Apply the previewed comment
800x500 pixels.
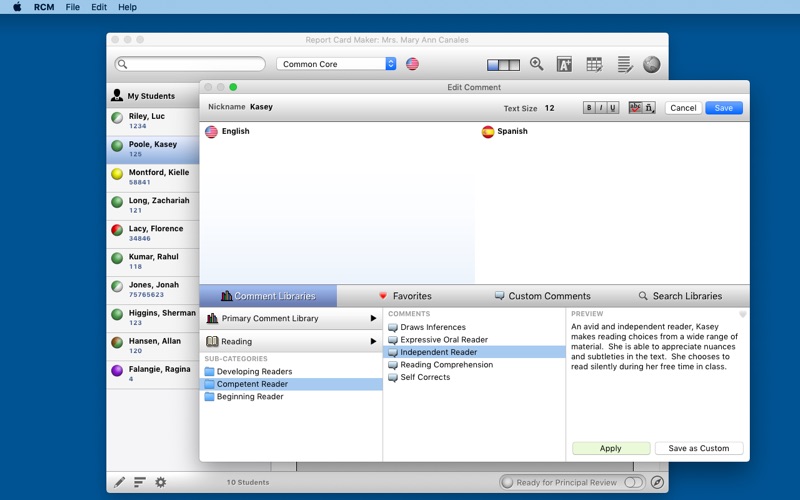coord(611,448)
